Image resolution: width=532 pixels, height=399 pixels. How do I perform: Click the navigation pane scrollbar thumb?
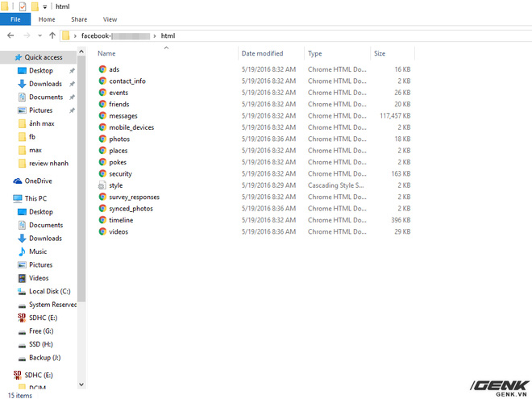click(81, 178)
